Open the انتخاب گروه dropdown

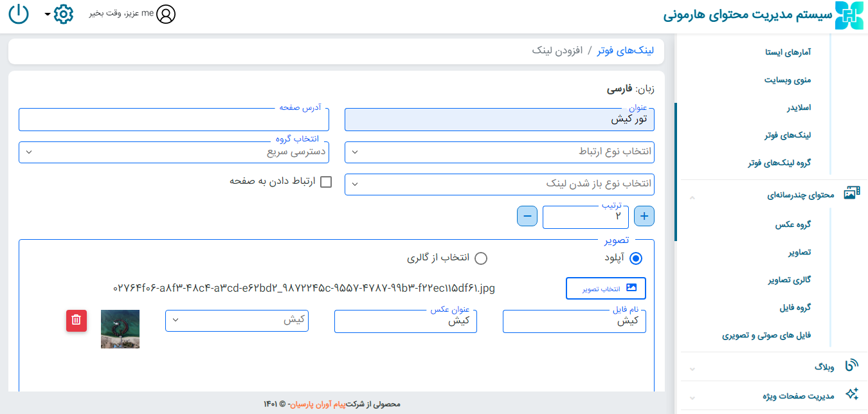[x=174, y=152]
